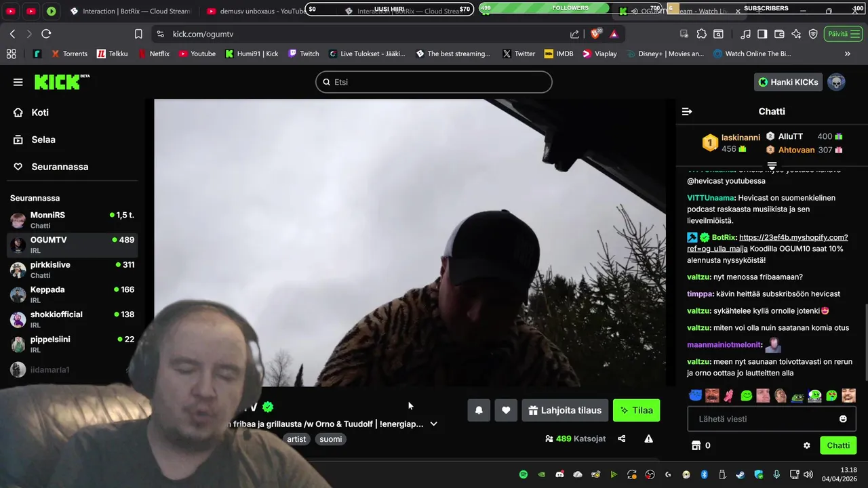
Task: Click the Hanki KICKs button
Action: (788, 82)
